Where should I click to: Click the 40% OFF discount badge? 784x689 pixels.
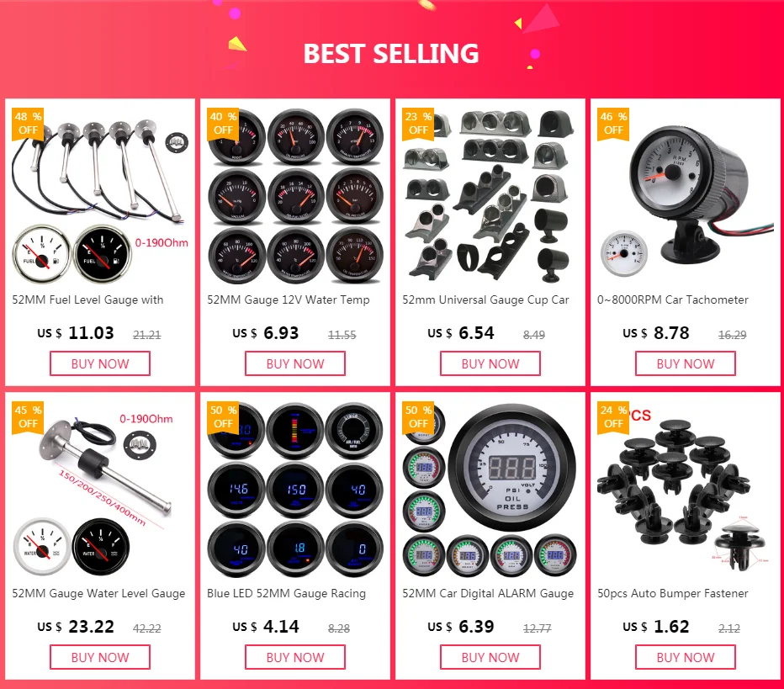tap(223, 124)
